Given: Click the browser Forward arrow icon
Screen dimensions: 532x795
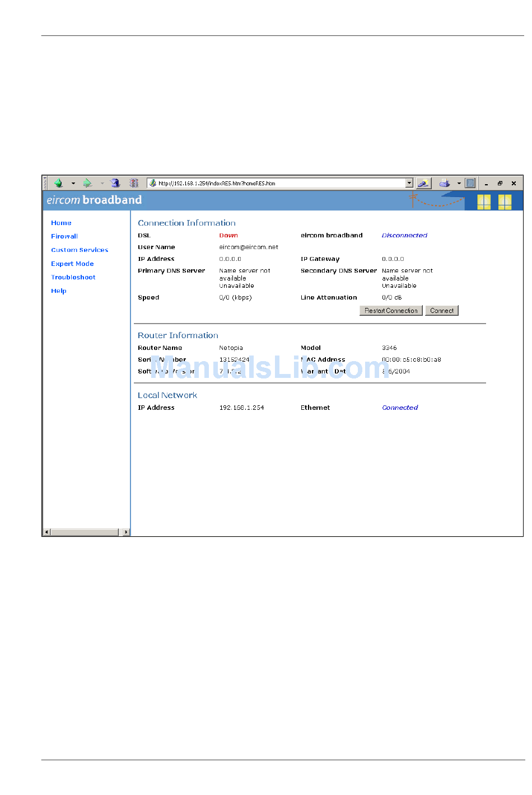Looking at the screenshot, I should pos(87,183).
